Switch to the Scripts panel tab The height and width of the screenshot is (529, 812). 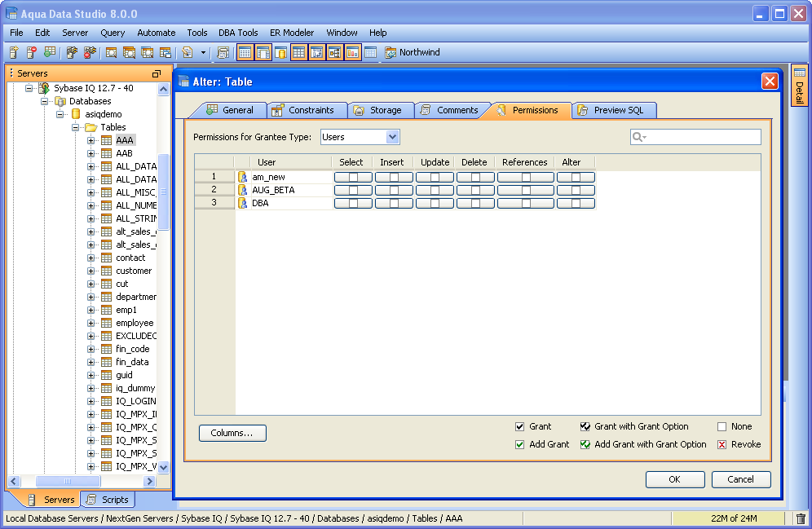coord(108,500)
